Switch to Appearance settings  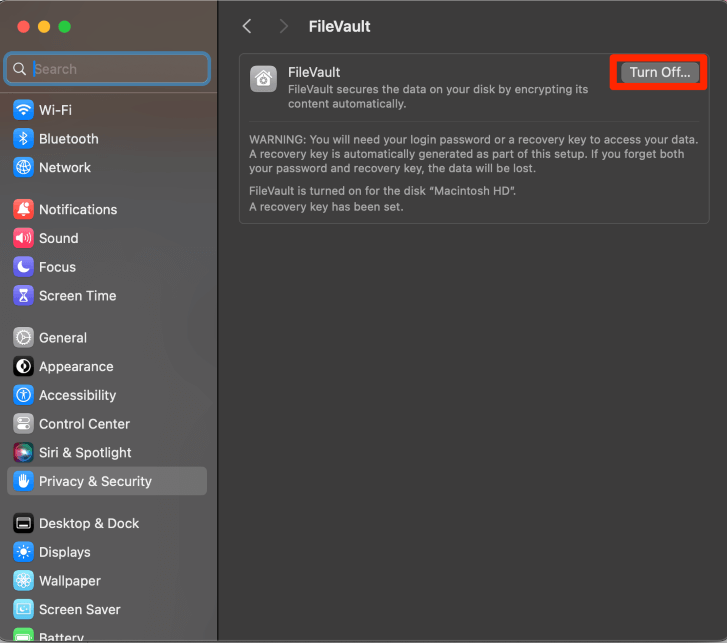(x=76, y=367)
